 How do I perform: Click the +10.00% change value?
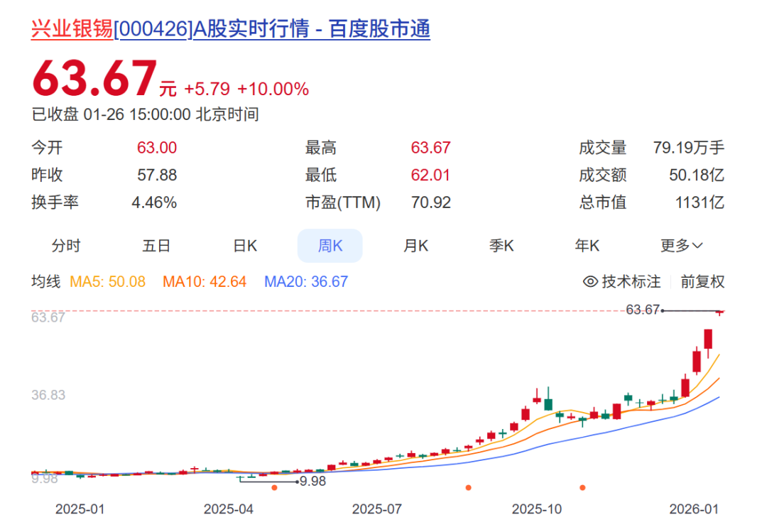point(273,89)
